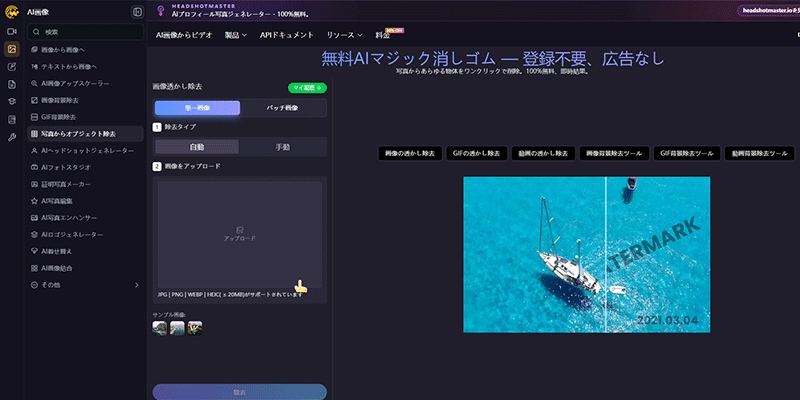Open AI画像結合 in sidebar

[85, 268]
